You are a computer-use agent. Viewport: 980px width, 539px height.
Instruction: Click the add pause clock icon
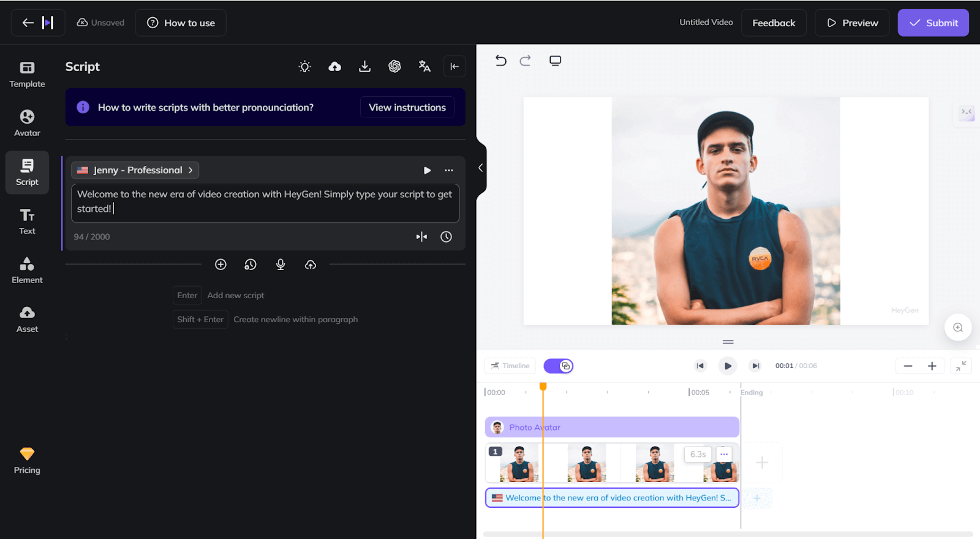pyautogui.click(x=446, y=237)
